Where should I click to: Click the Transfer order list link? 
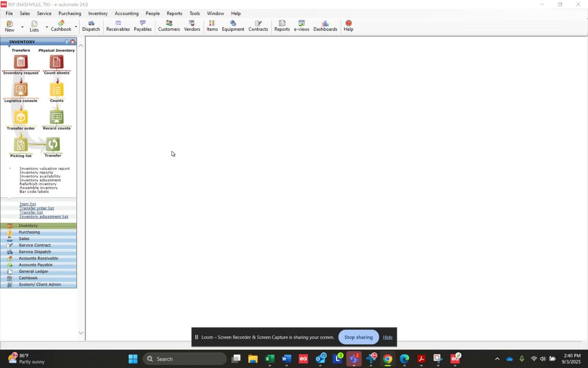click(37, 208)
